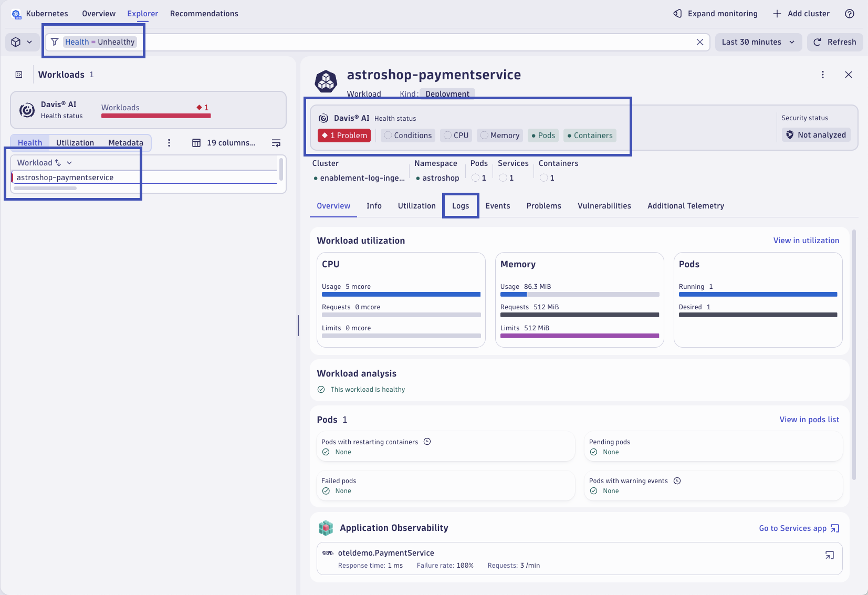Click the gRPC icon for PaymentService
868x595 pixels.
328,553
